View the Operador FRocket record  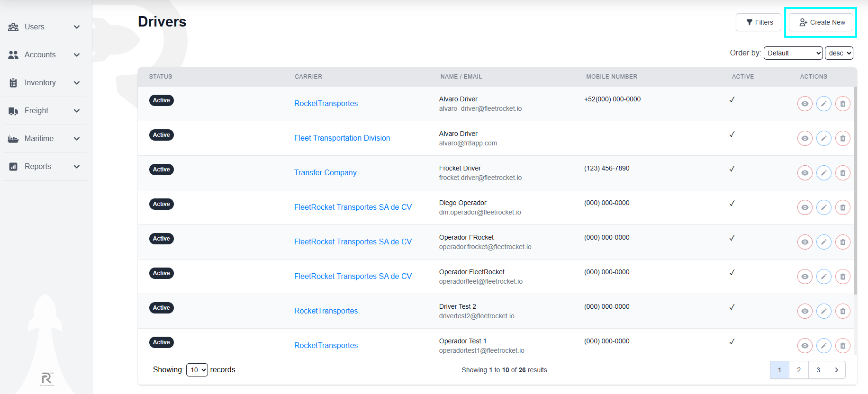click(x=805, y=242)
